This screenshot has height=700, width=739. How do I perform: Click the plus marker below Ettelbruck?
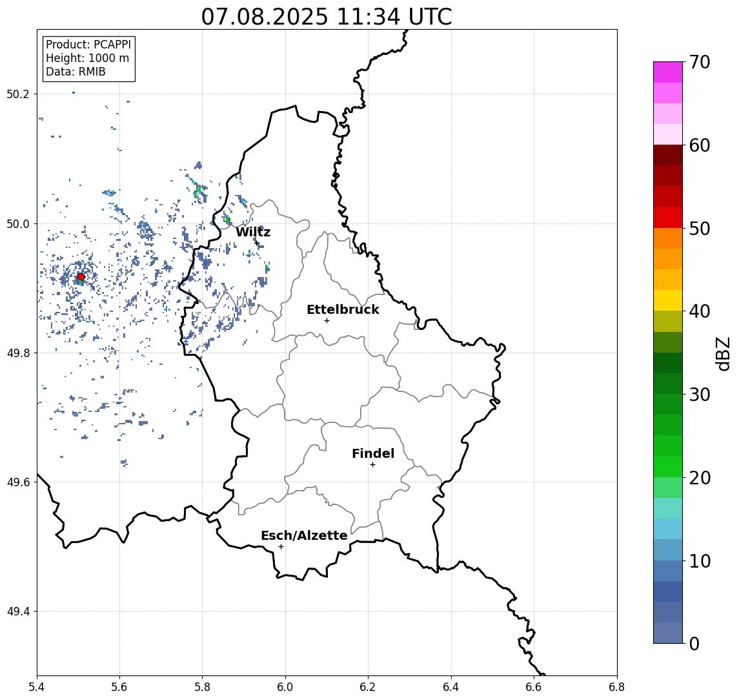point(327,321)
